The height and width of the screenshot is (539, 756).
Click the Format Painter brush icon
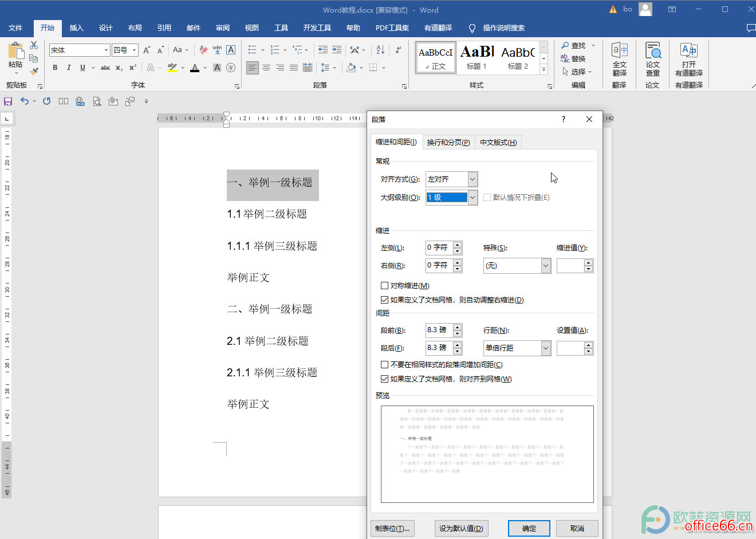[x=34, y=72]
